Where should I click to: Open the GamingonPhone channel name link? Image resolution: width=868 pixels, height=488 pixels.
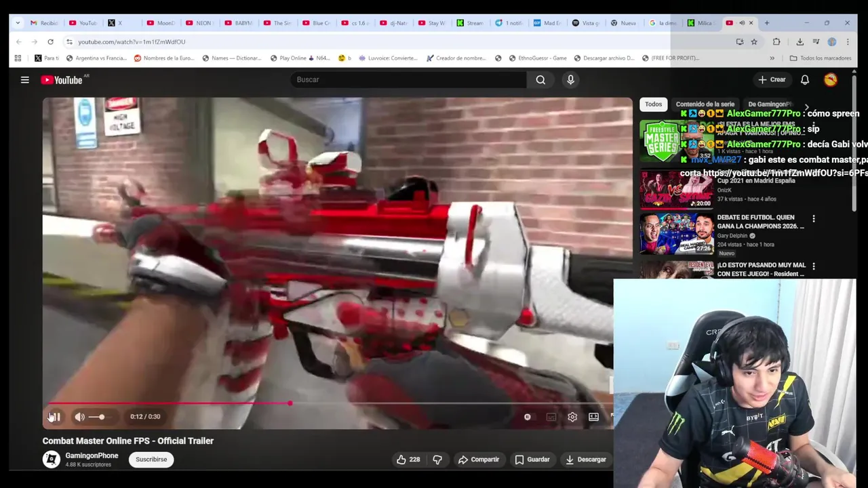[x=92, y=455]
